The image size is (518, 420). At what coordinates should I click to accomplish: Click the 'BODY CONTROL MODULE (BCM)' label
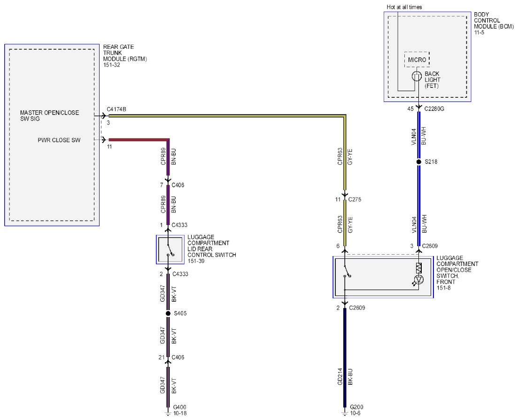click(x=494, y=21)
